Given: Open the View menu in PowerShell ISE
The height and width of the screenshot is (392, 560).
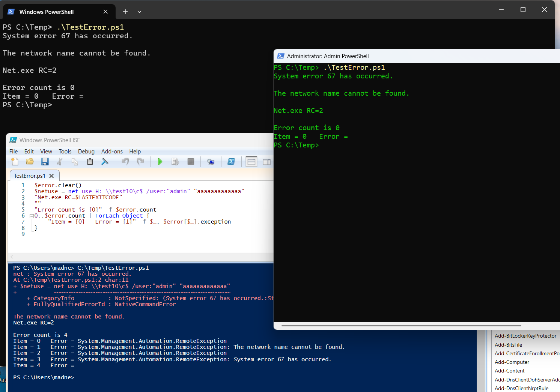Looking at the screenshot, I should (46, 152).
